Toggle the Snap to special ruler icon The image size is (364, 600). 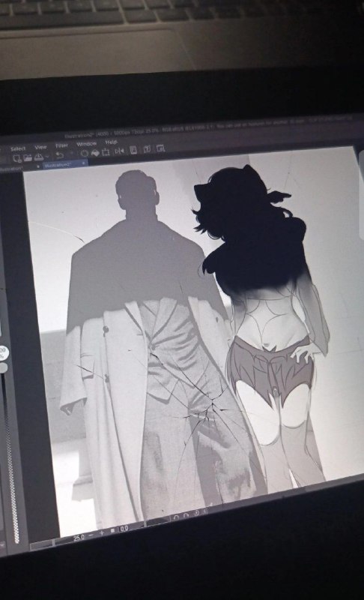147,149
